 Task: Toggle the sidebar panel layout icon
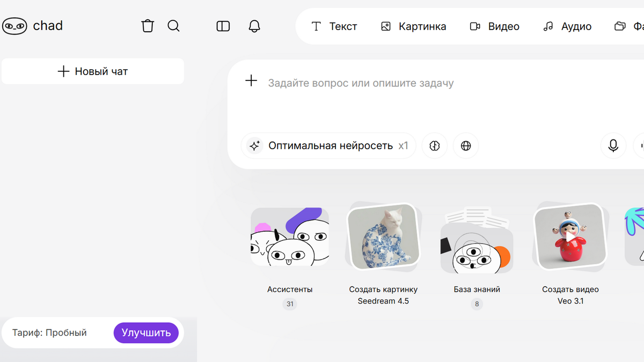pos(223,26)
